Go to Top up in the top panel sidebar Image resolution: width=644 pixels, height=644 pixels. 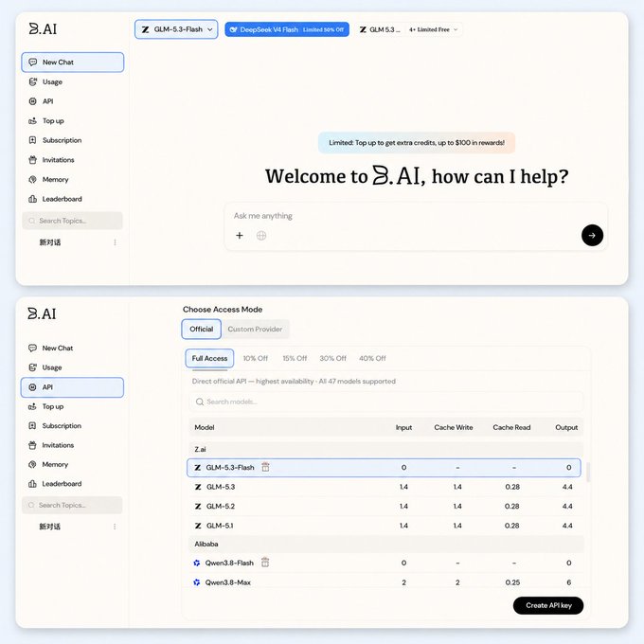(73, 121)
